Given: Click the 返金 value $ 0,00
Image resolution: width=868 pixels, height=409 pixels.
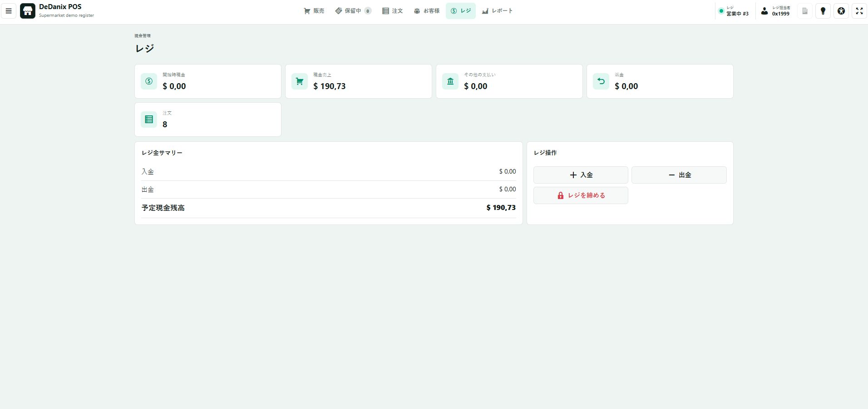Looking at the screenshot, I should point(626,86).
